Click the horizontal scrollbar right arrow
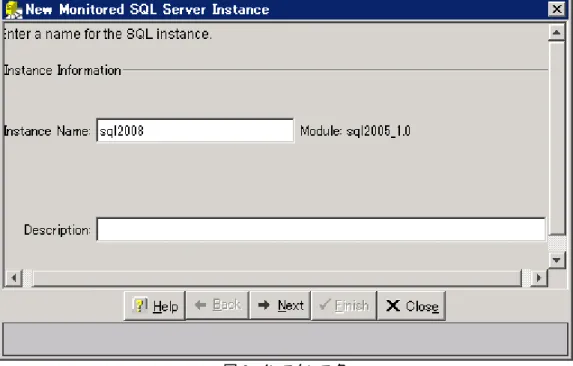 (539, 278)
